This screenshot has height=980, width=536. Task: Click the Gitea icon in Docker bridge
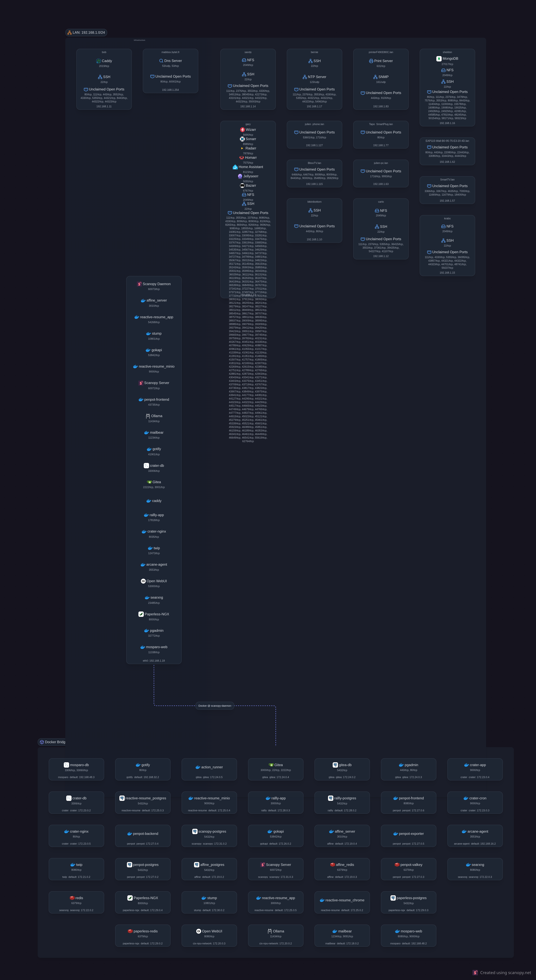tap(271, 765)
